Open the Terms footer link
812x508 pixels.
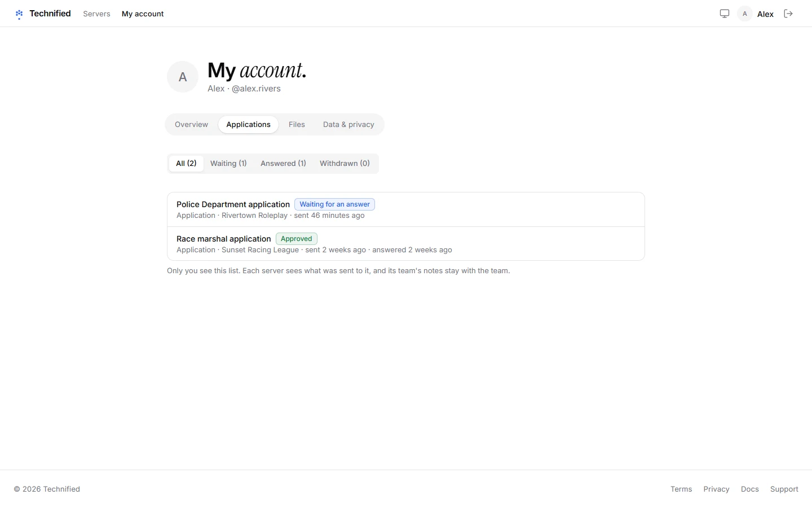(x=681, y=489)
